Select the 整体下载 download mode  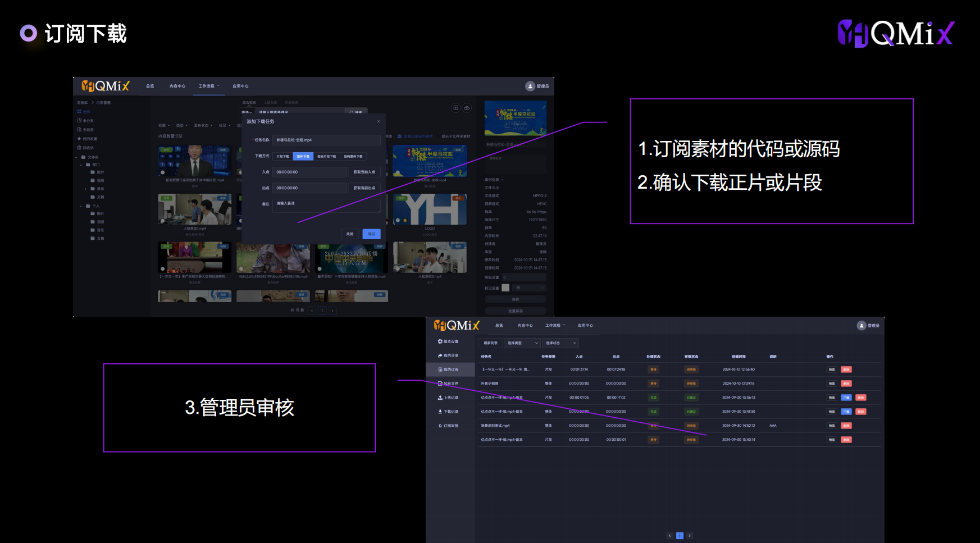(x=303, y=156)
